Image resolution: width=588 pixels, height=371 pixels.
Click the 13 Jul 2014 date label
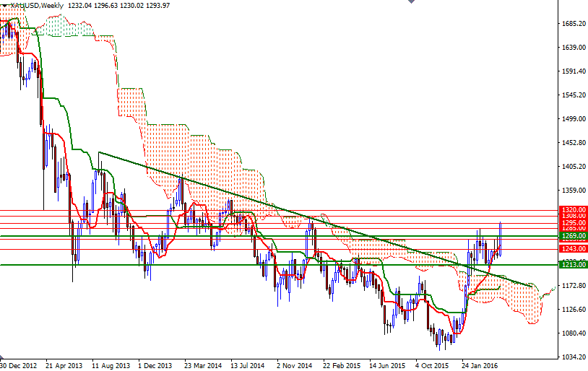tap(247, 365)
